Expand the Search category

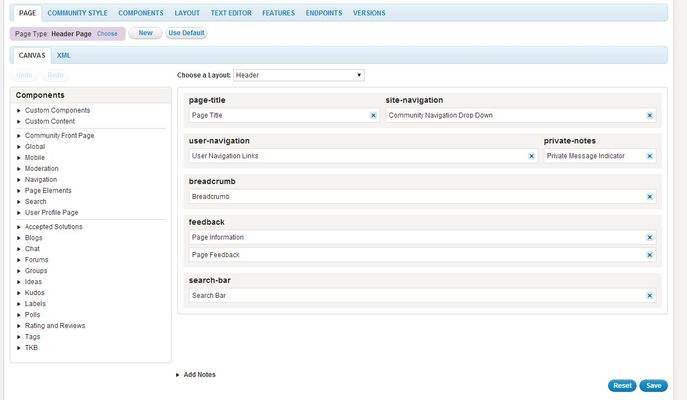(19, 202)
